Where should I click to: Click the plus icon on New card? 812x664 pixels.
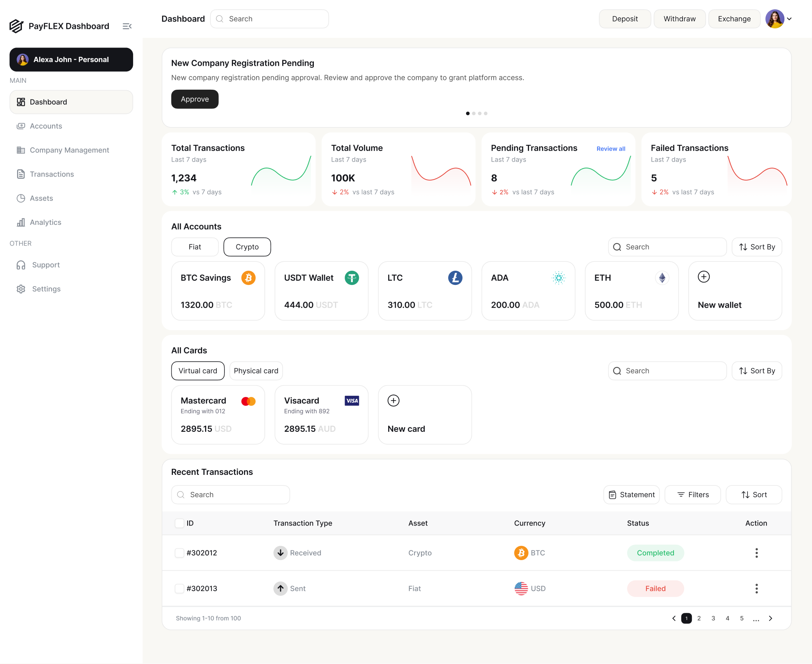393,401
